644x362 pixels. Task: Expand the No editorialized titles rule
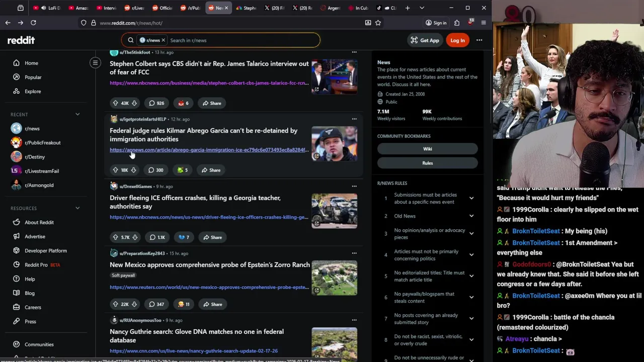pos(471,276)
